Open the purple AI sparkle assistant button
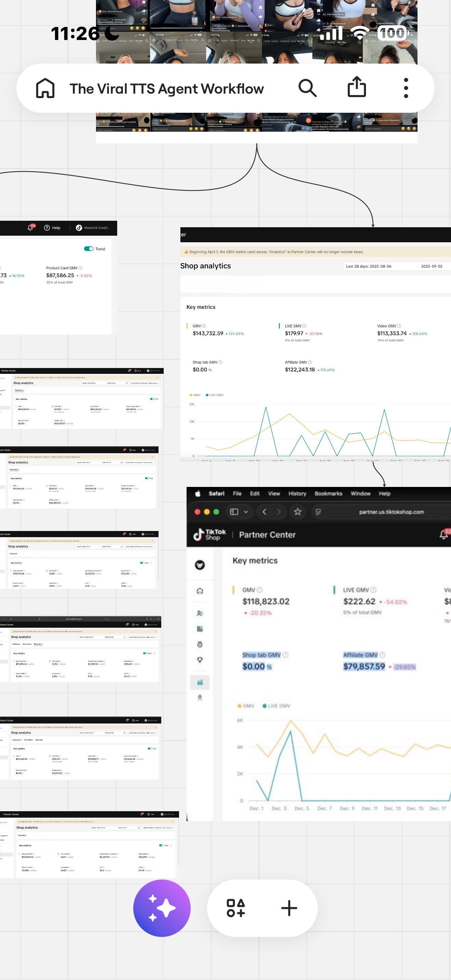The height and width of the screenshot is (980, 451). (162, 908)
